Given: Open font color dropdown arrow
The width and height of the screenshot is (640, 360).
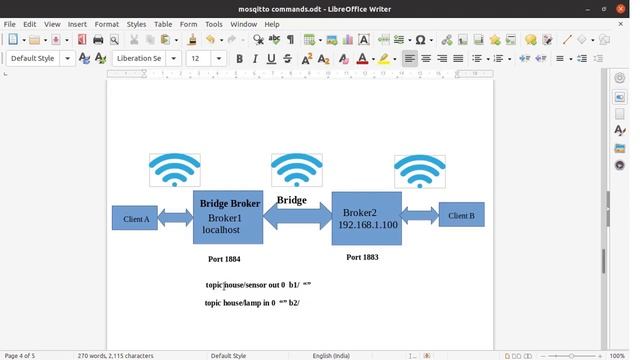Looking at the screenshot, I should pyautogui.click(x=373, y=59).
